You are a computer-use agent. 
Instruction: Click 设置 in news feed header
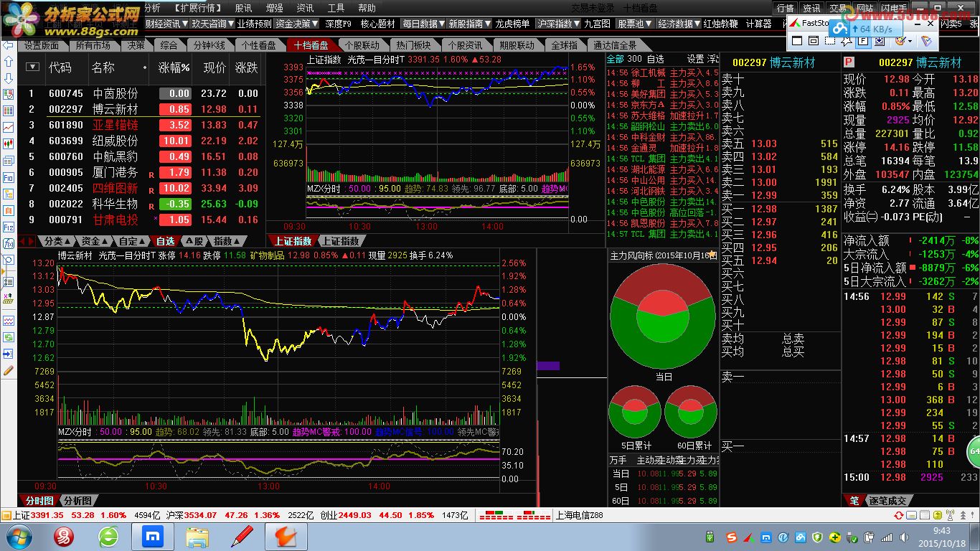pos(695,59)
